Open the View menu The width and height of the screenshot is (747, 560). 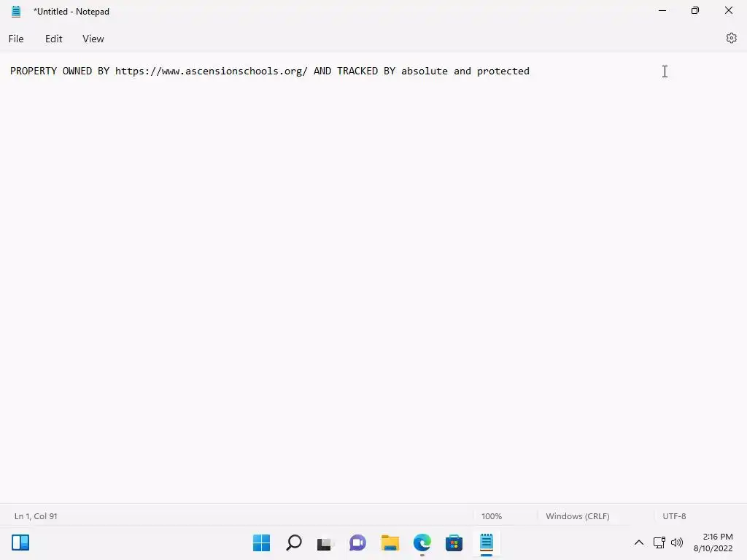pyautogui.click(x=93, y=39)
